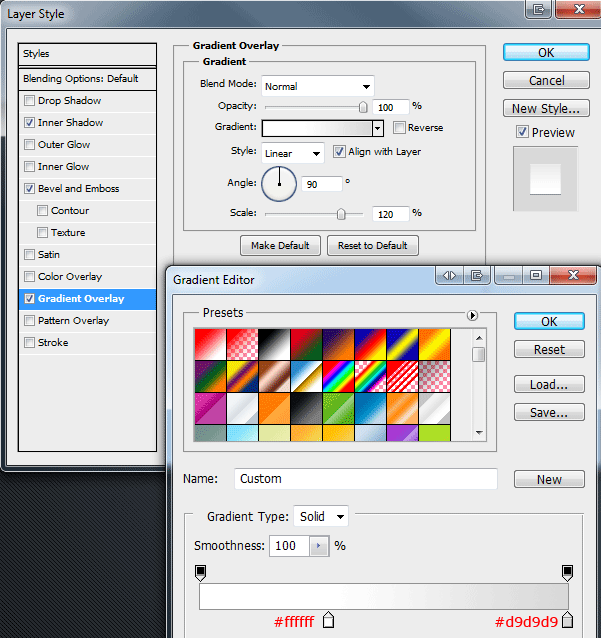The width and height of the screenshot is (601, 638).
Task: Enable the Outer Glow checkbox
Action: [29, 144]
